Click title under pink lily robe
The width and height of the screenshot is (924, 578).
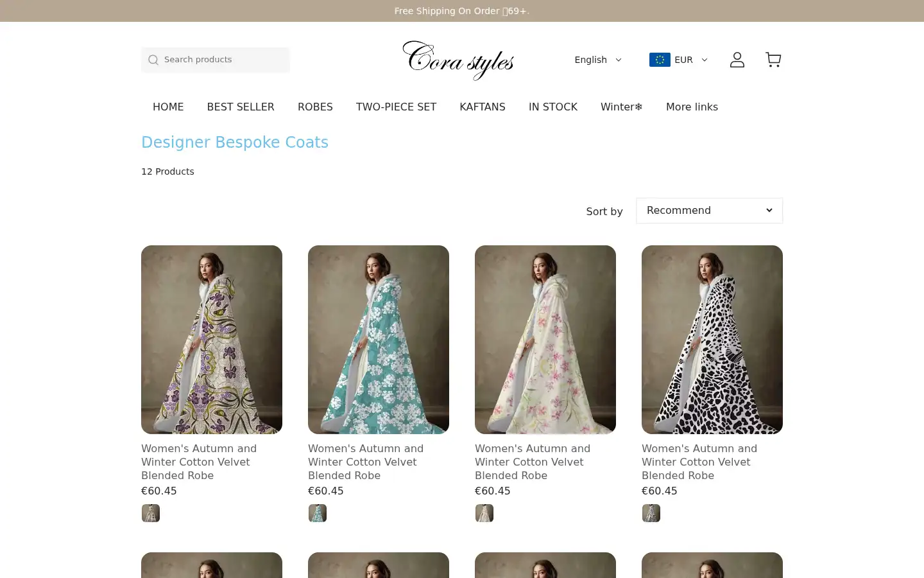tap(533, 462)
